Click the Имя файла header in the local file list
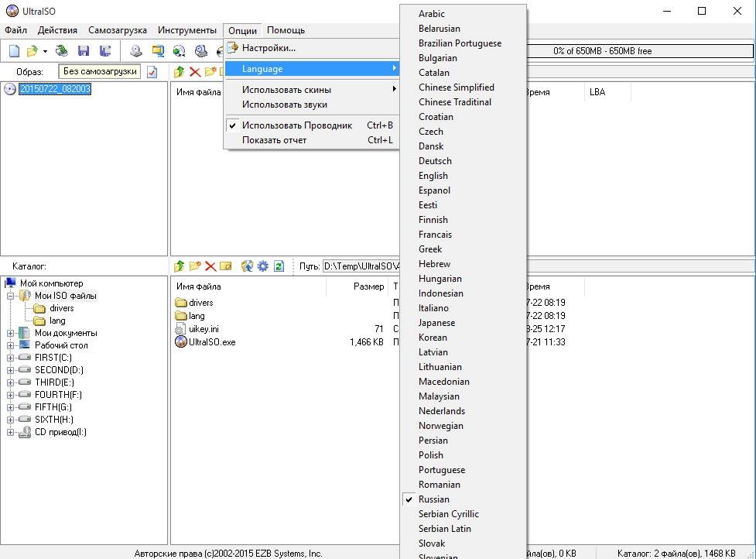This screenshot has height=559, width=756. point(249,286)
